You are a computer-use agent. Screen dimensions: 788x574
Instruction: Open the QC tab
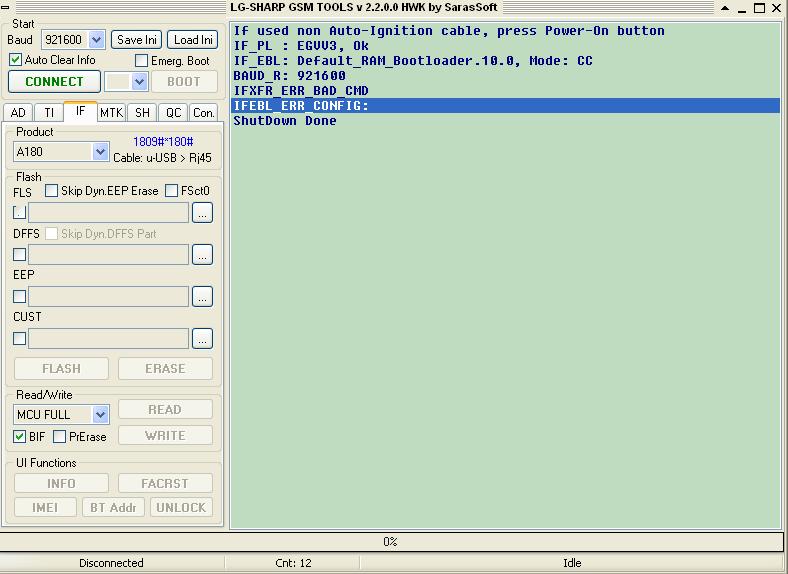tap(173, 113)
